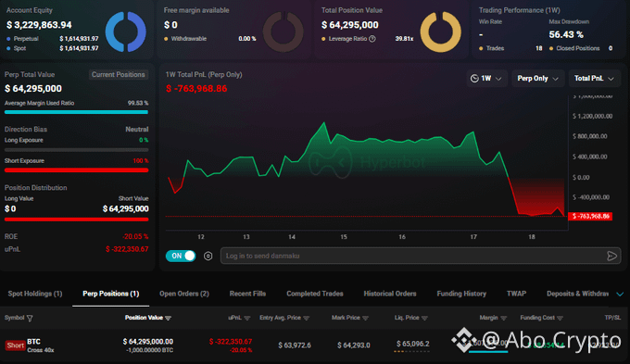
Task: Click the send danmaku paper-plane icon
Action: (611, 256)
